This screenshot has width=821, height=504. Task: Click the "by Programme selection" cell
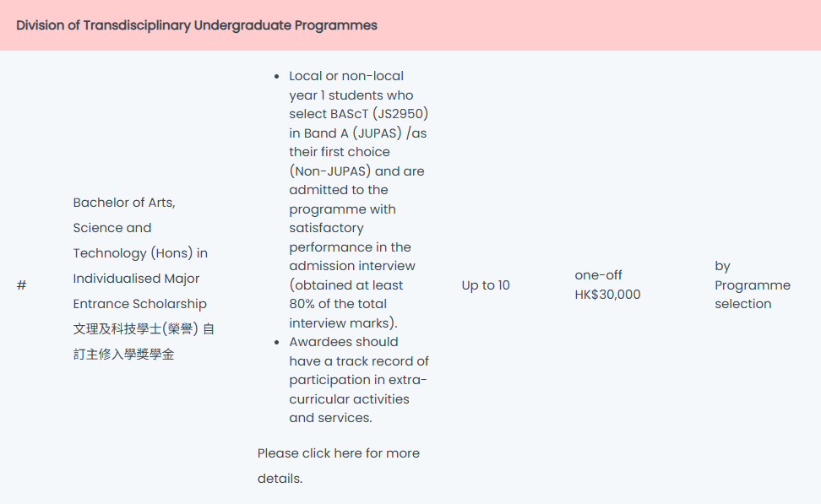click(752, 285)
